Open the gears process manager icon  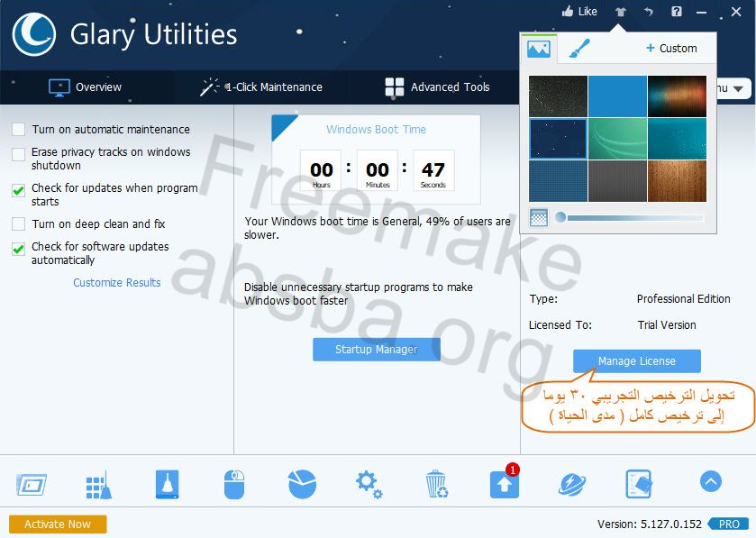369,485
